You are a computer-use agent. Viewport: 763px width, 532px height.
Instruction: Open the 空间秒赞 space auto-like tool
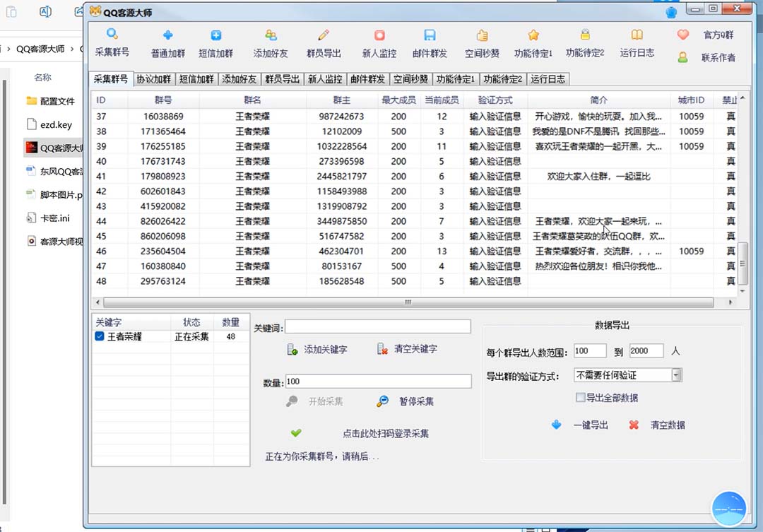(482, 40)
